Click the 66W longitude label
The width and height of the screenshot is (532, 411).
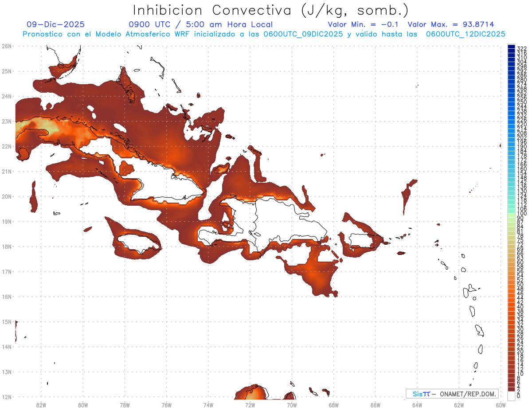click(x=376, y=405)
